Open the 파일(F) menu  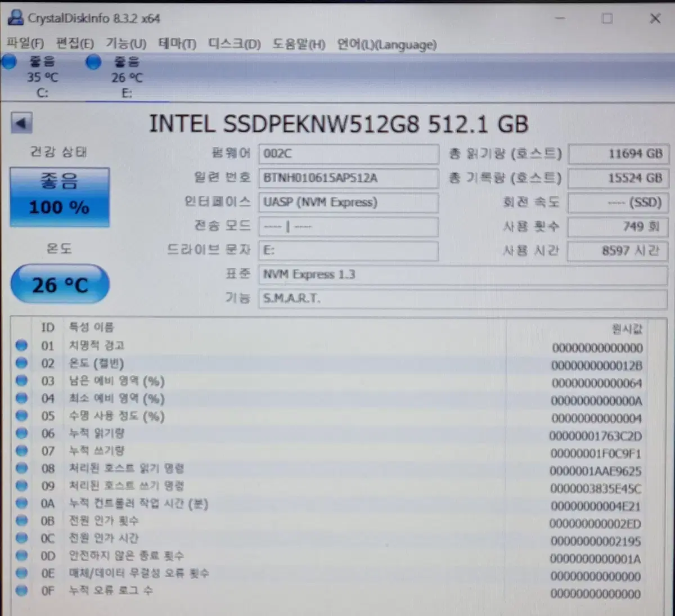click(x=25, y=43)
